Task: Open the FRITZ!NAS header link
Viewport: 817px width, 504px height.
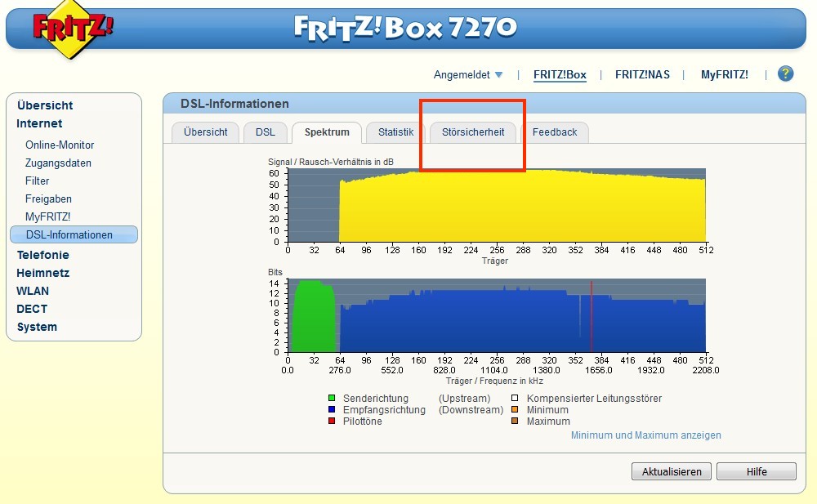Action: tap(642, 74)
